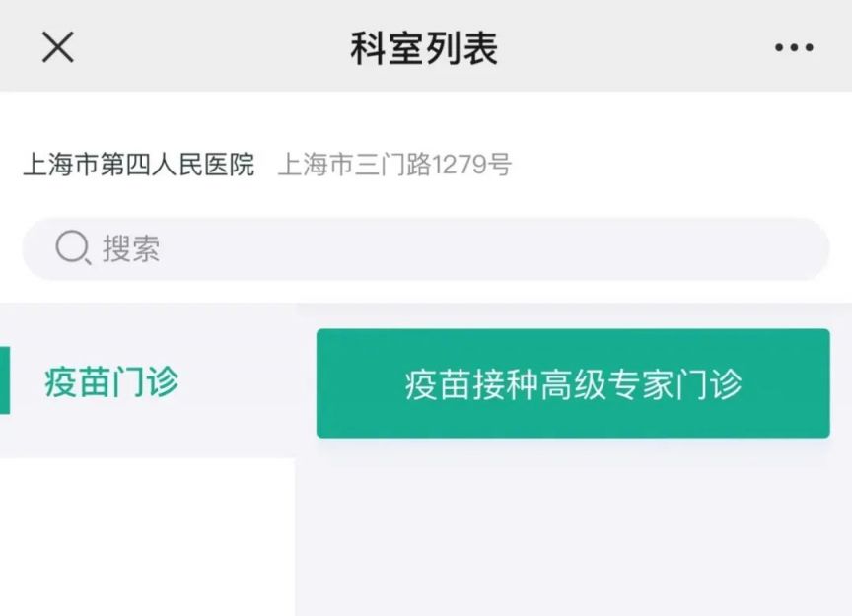The height and width of the screenshot is (616, 852).
Task: Open 疫苗接种高级专家门诊 department button
Action: tap(573, 383)
